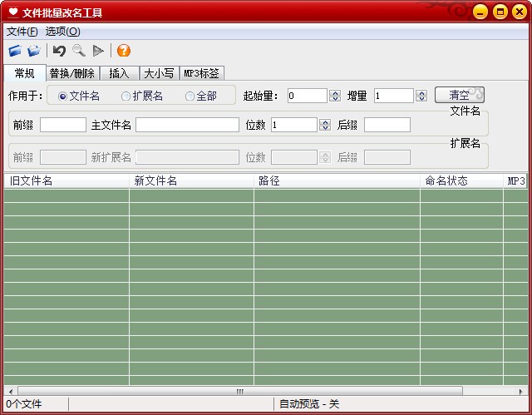Click the horizontal scrollbar right arrow
This screenshot has height=415, width=532.
coord(521,392)
